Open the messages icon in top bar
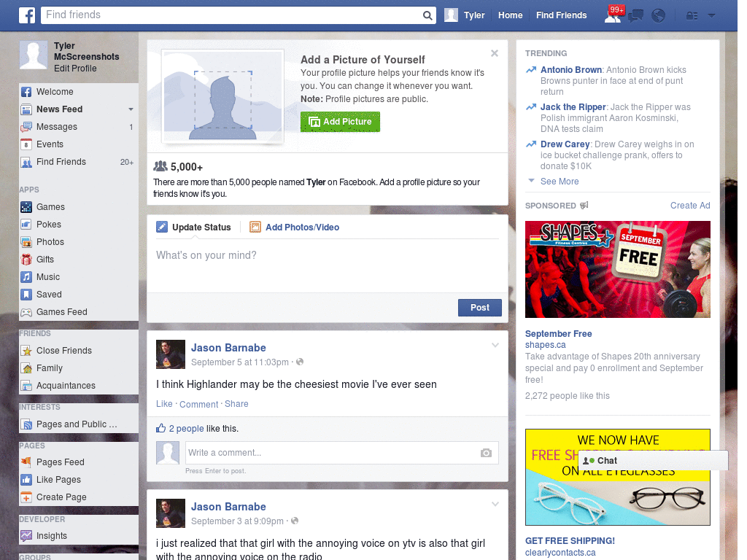 (635, 16)
